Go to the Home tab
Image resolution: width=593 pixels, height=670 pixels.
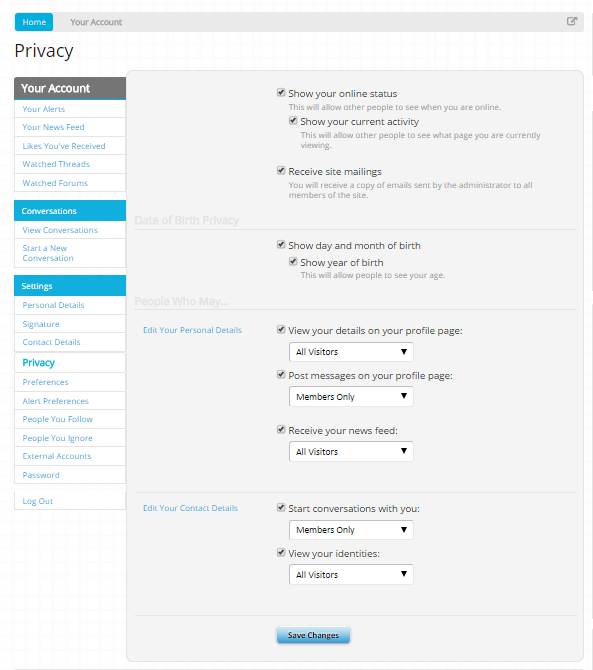(x=34, y=22)
